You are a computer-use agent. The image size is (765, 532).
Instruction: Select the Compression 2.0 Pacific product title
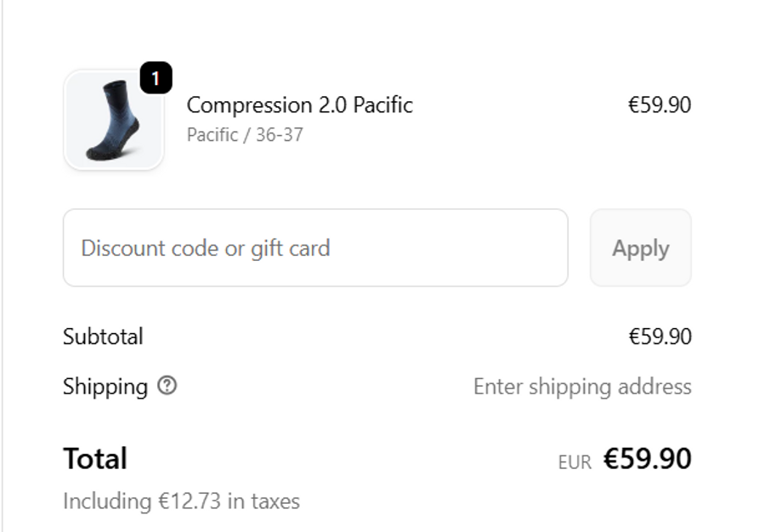[x=299, y=105]
